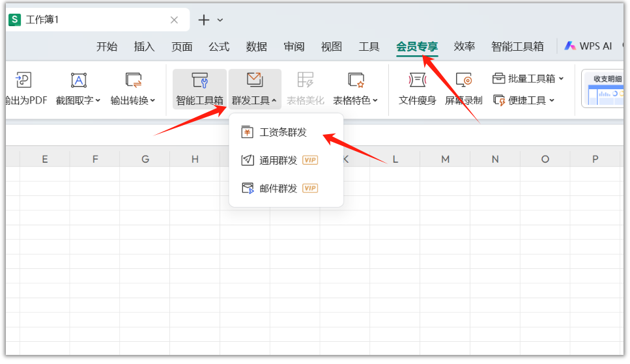The width and height of the screenshot is (630, 364).
Task: Expand the new-tab dropdown chevron
Action: click(x=220, y=20)
